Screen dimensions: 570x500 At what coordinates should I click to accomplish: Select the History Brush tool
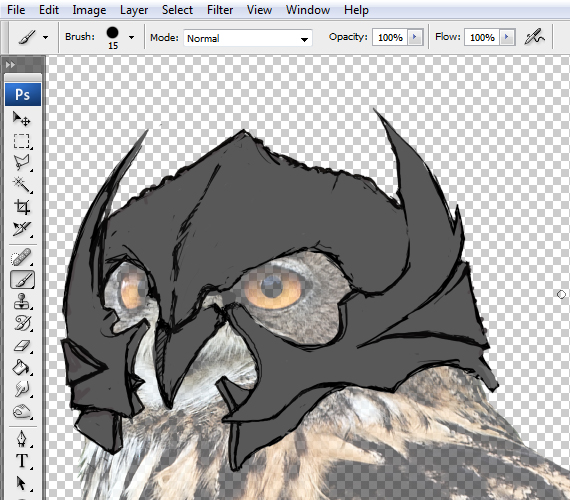[x=22, y=324]
